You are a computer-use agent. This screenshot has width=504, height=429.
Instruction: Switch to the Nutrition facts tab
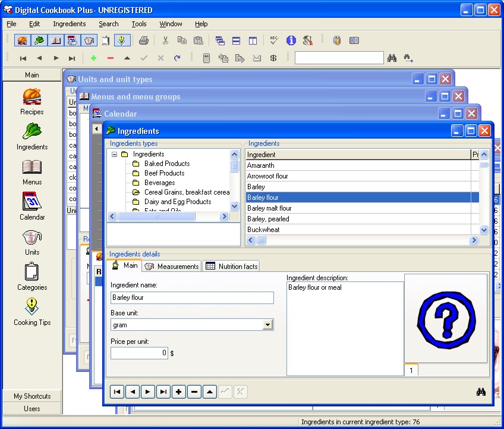coord(231,266)
